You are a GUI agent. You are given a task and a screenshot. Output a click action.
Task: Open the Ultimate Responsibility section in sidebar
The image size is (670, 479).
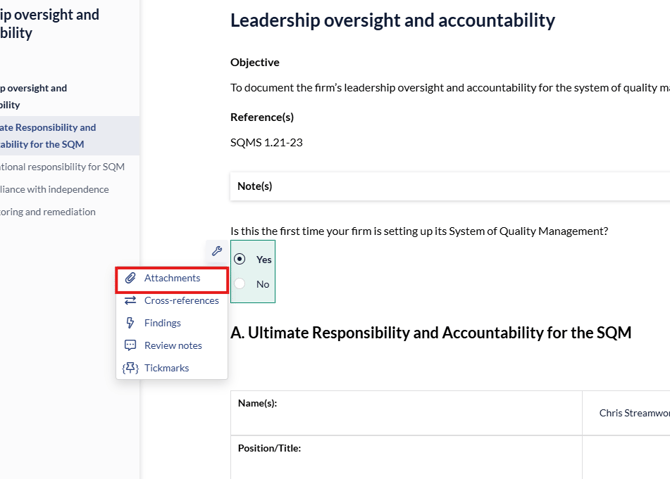[50, 135]
